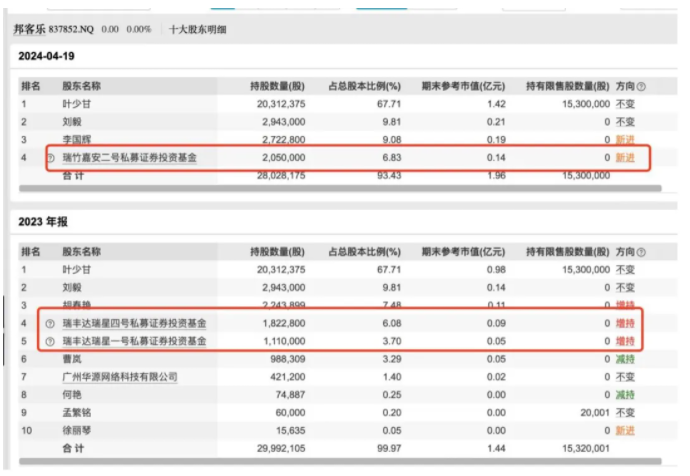Click 持有限售股数量(股) header in 2023 年报 table
This screenshot has width=690, height=476.
coord(568,252)
